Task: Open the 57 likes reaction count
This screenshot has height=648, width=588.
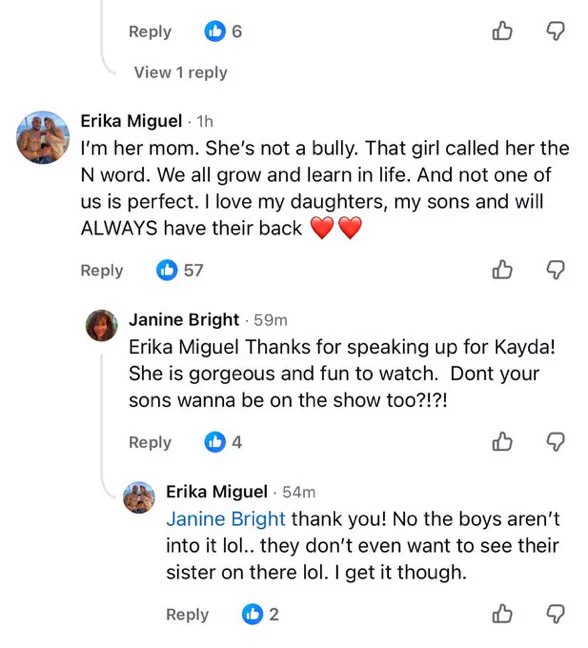Action: point(180,270)
